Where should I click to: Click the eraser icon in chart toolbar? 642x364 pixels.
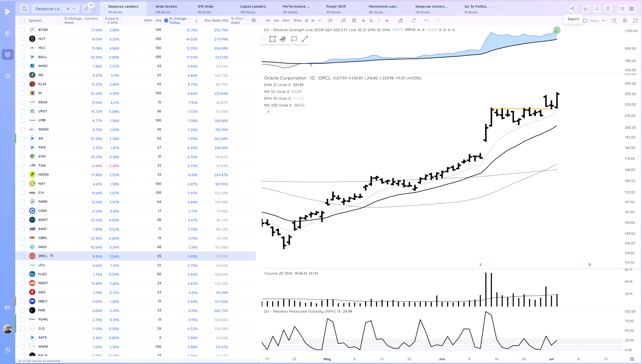[x=400, y=21]
